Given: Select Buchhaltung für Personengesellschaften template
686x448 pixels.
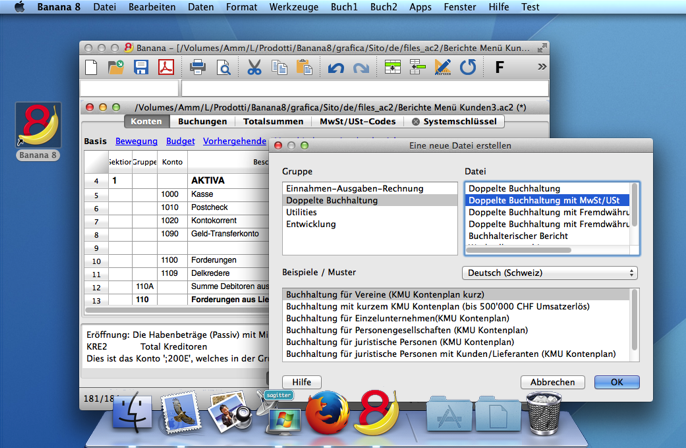Looking at the screenshot, I should tap(457, 330).
